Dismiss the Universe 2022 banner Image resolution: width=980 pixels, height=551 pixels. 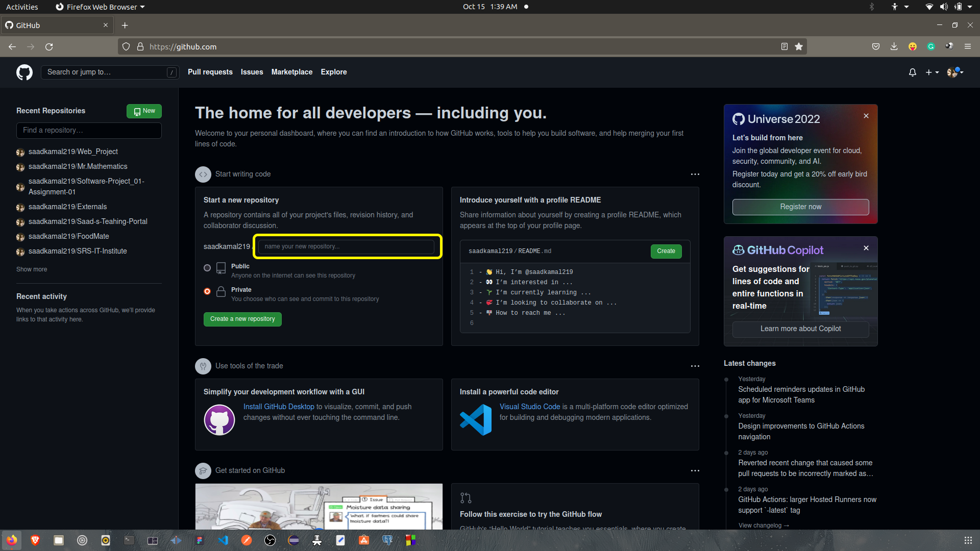click(866, 116)
